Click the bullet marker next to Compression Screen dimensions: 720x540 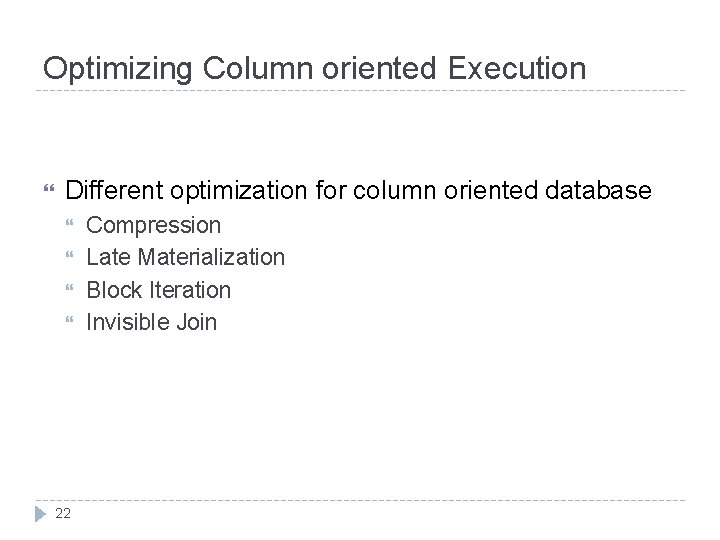tap(71, 226)
